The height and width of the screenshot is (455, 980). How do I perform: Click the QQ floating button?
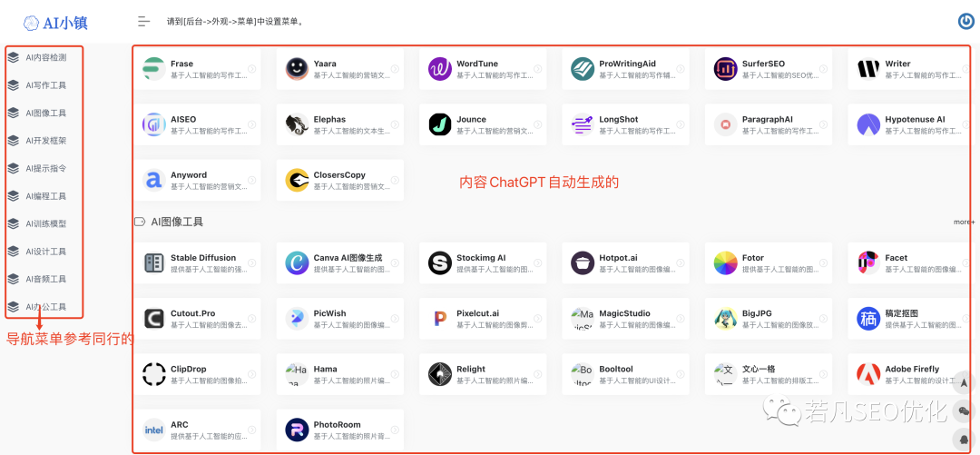(x=964, y=440)
